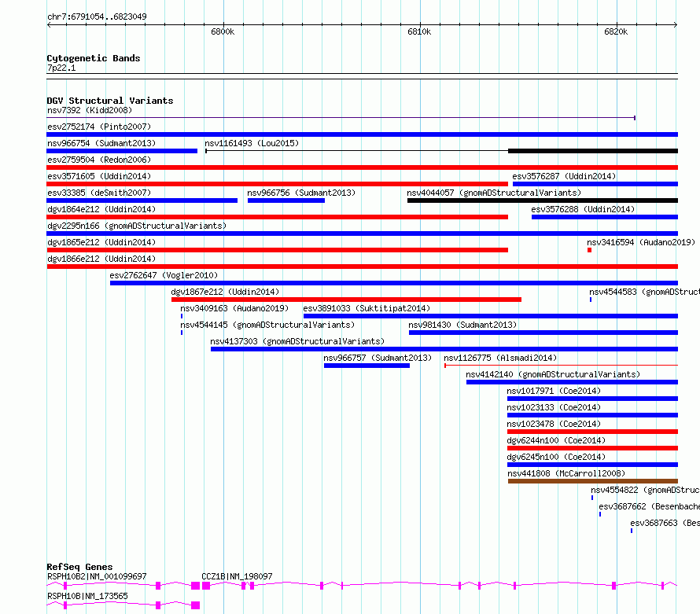The image size is (700, 614).
Task: Click nsv1023478 (Coe2014) label
Action: point(554,424)
